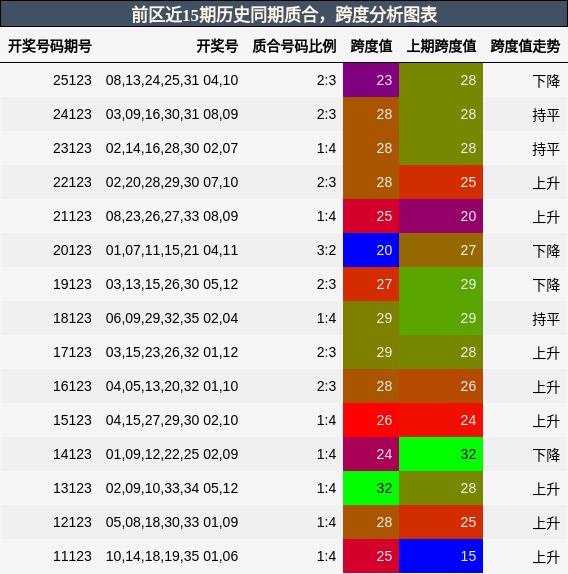
Task: Select issue number 11123
Action: [72, 556]
